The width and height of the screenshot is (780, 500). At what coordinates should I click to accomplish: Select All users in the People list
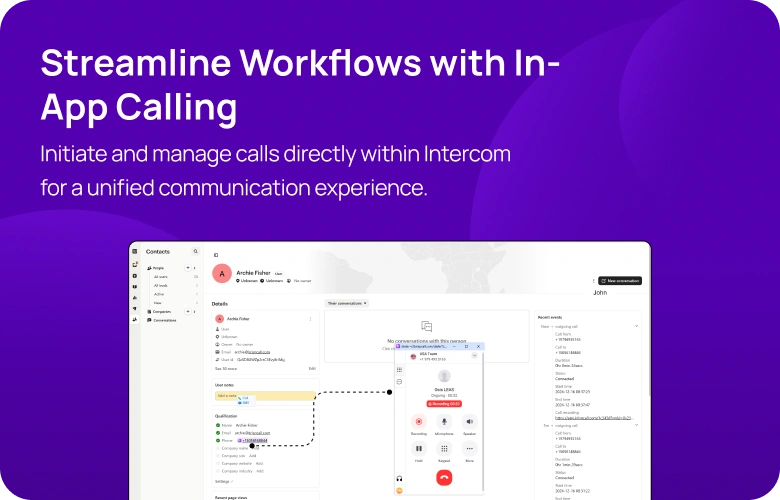[x=161, y=277]
